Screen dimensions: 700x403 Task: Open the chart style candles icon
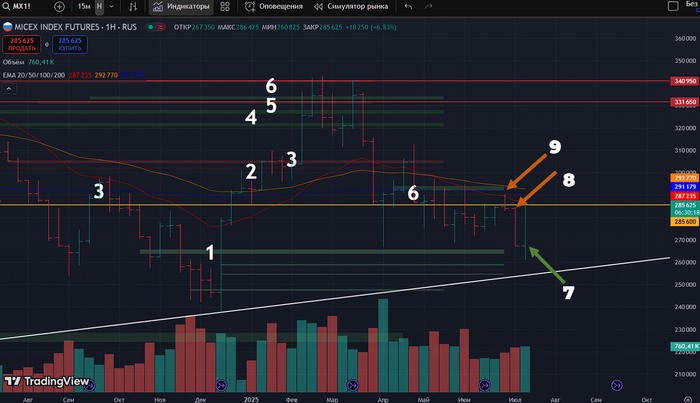(x=132, y=6)
